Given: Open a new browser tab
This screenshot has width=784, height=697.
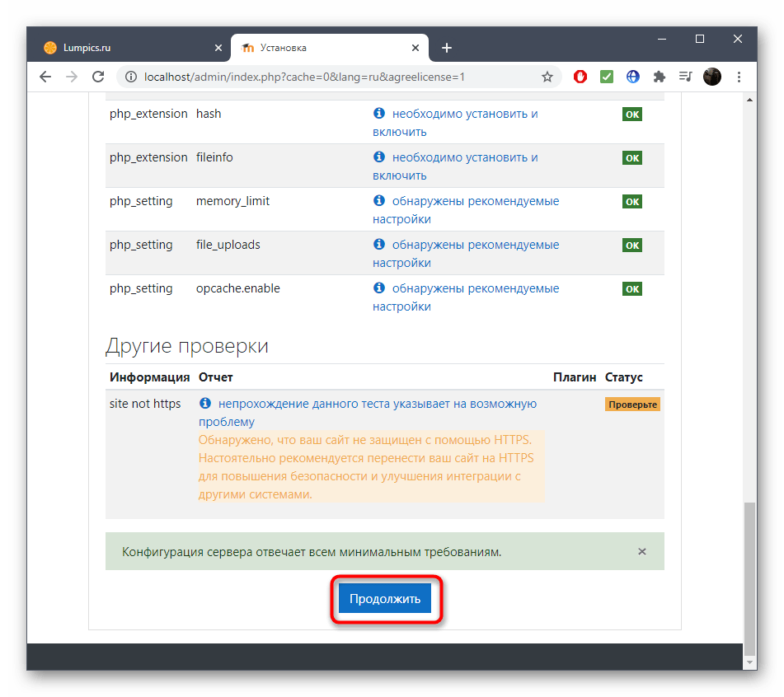Looking at the screenshot, I should 447,48.
